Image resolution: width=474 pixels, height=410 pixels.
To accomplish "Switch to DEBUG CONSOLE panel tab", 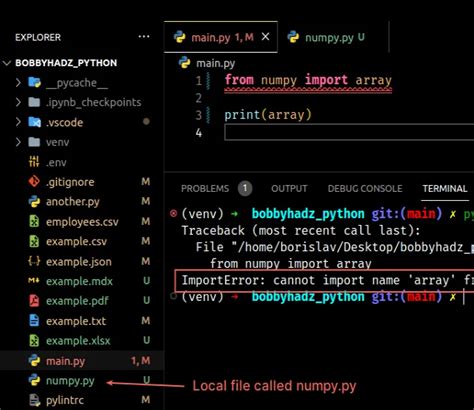I will pos(365,189).
